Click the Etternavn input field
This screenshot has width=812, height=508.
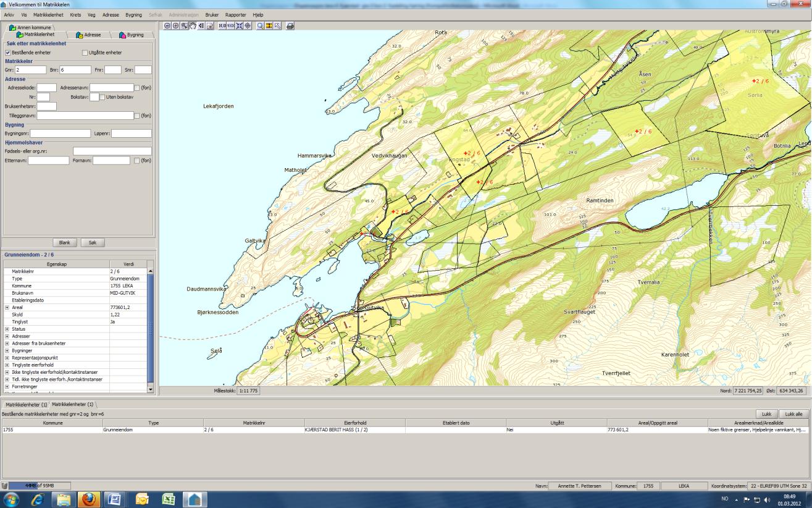[x=48, y=161]
